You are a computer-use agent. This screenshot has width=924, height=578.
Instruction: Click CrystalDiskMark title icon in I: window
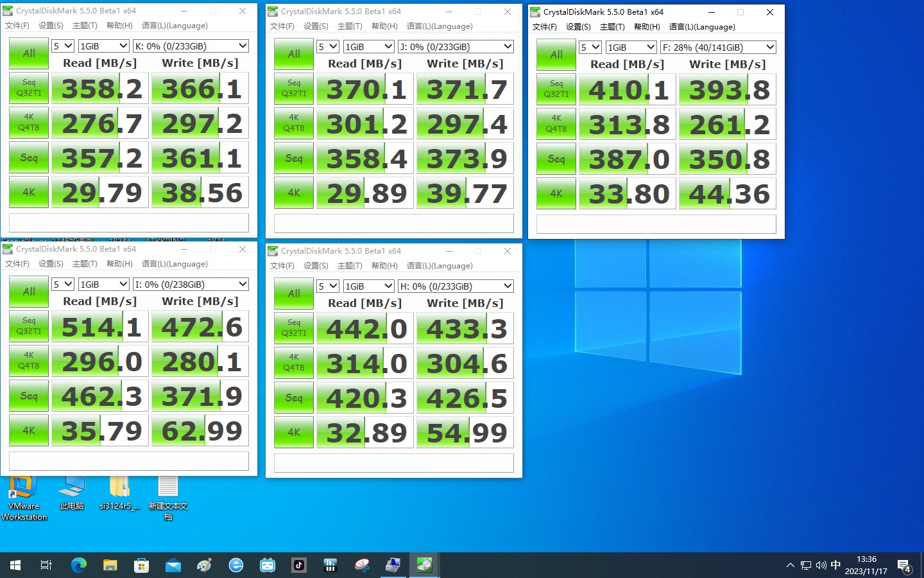[8, 249]
